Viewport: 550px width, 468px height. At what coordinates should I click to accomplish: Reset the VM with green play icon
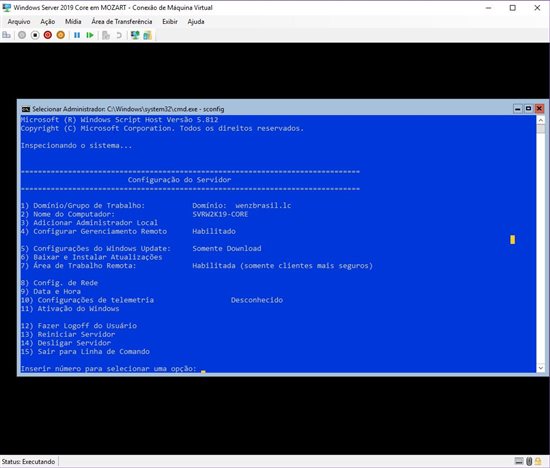pos(90,35)
